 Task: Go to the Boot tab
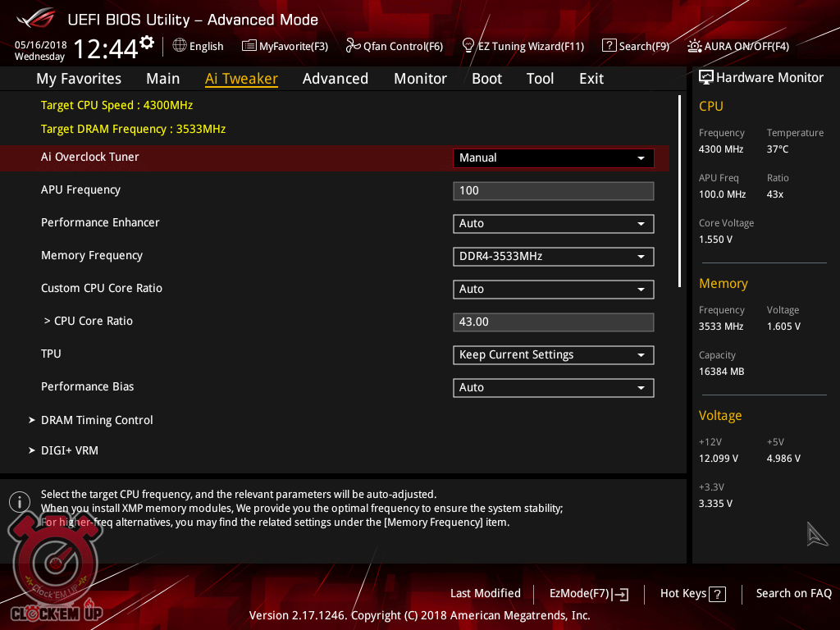coord(486,79)
